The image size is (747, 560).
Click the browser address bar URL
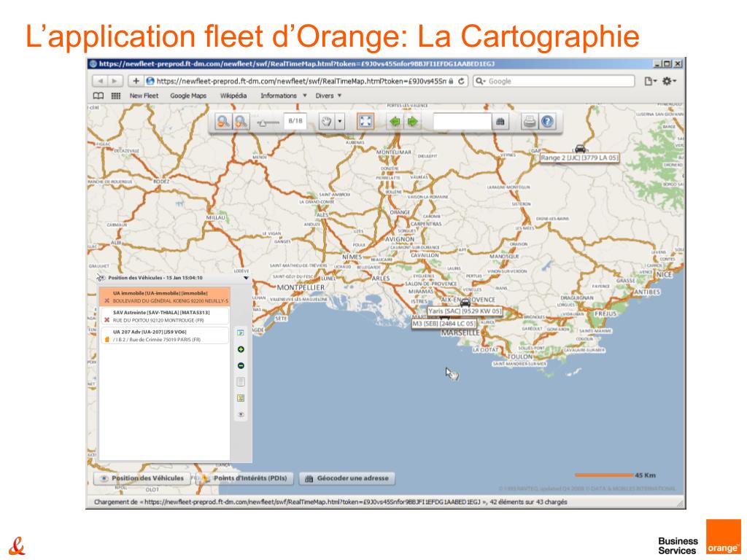(x=301, y=82)
